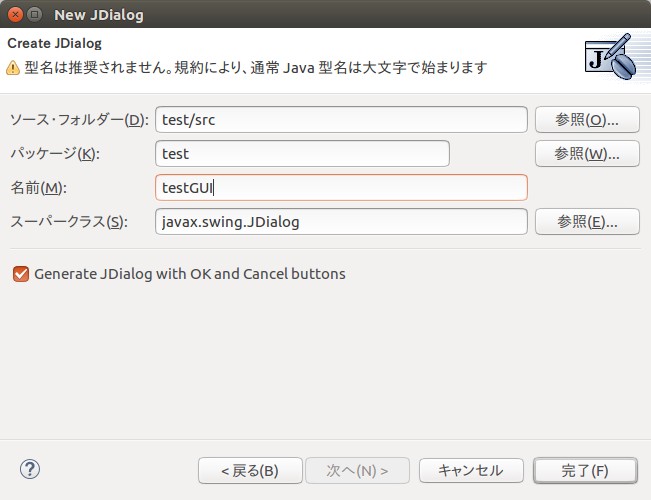The height and width of the screenshot is (500, 651).
Task: Browse source folder with 参照(O) button
Action: 587,120
